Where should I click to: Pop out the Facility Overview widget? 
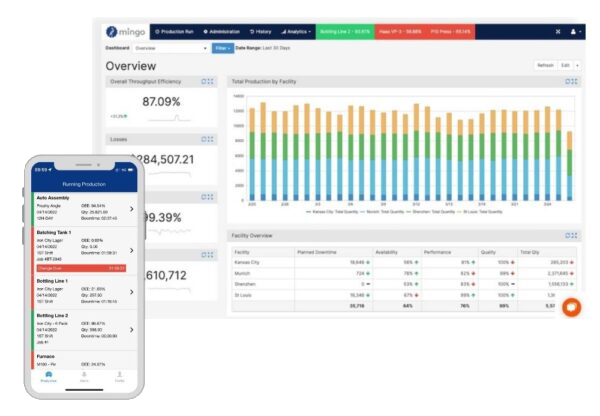point(568,236)
